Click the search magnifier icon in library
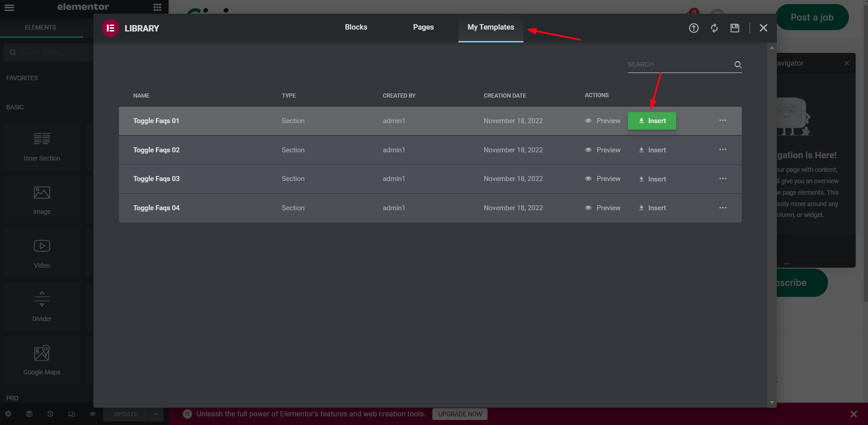Image resolution: width=868 pixels, height=425 pixels. 738,65
